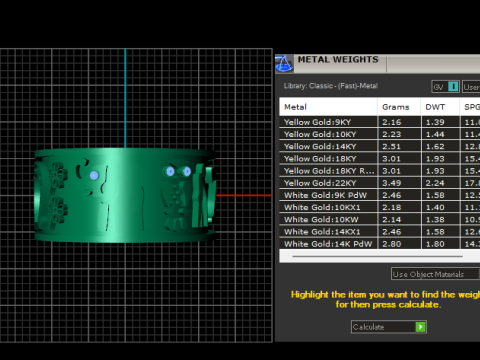Select the White Gold:9K PdW row

coord(379,195)
